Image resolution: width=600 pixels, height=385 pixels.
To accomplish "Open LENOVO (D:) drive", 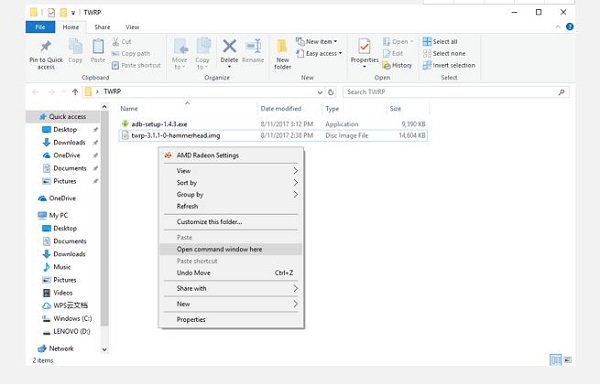I will point(67,331).
